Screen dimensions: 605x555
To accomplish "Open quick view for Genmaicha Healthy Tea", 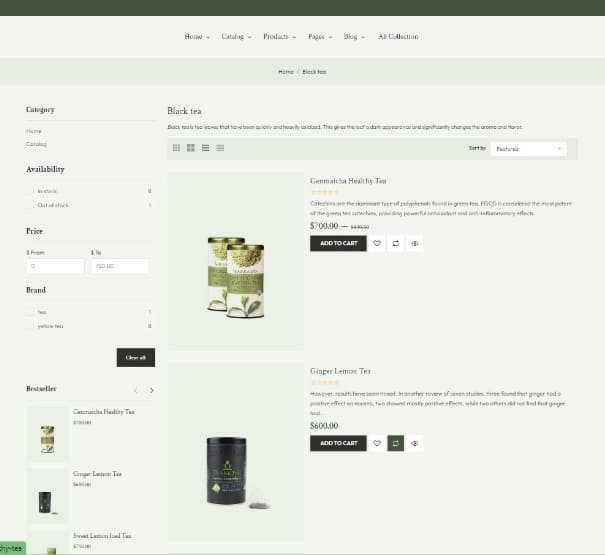I will coord(415,243).
